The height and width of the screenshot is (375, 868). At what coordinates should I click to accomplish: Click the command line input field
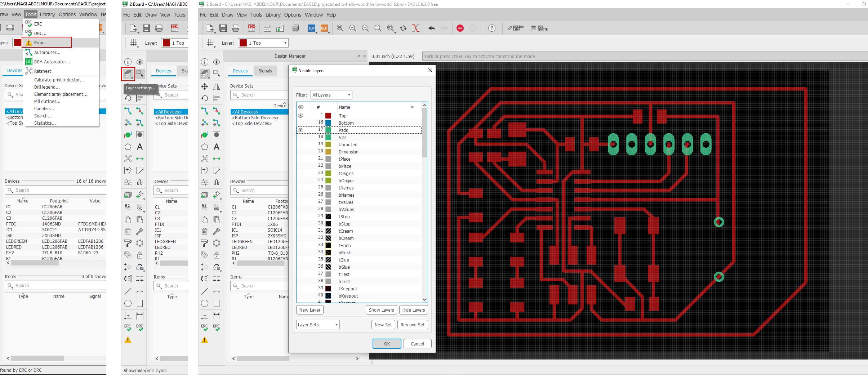644,56
